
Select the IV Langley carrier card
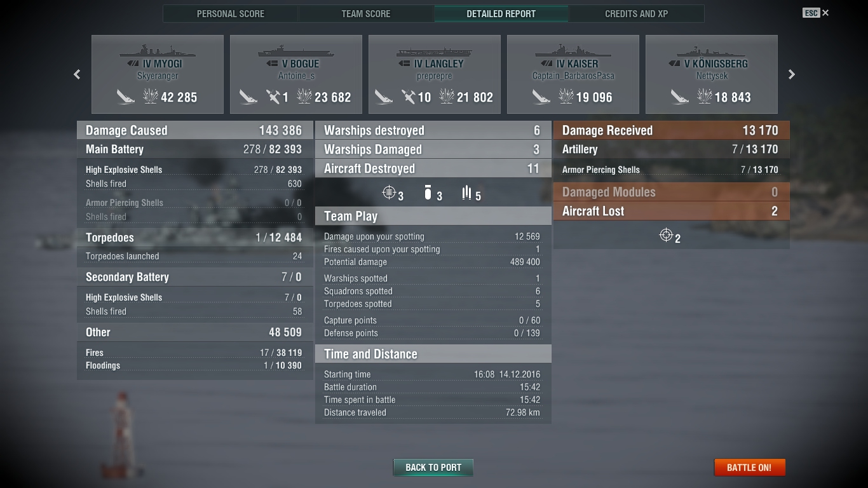pyautogui.click(x=435, y=74)
